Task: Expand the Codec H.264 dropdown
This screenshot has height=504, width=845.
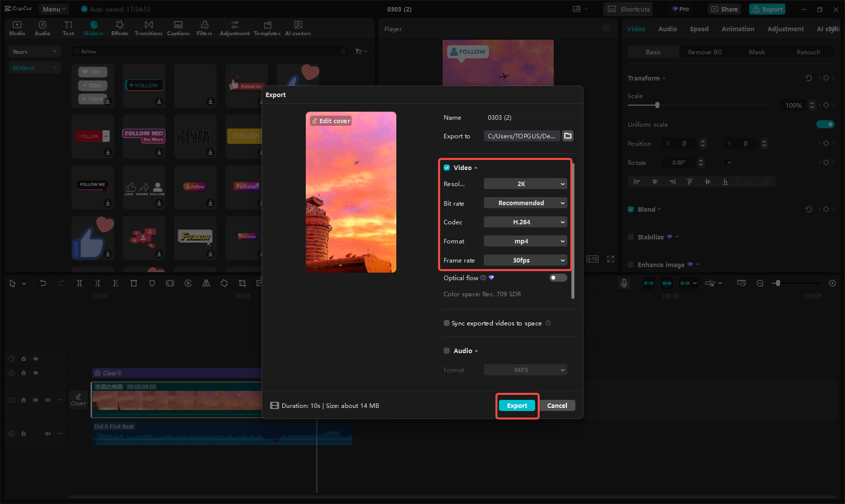Action: click(x=525, y=222)
